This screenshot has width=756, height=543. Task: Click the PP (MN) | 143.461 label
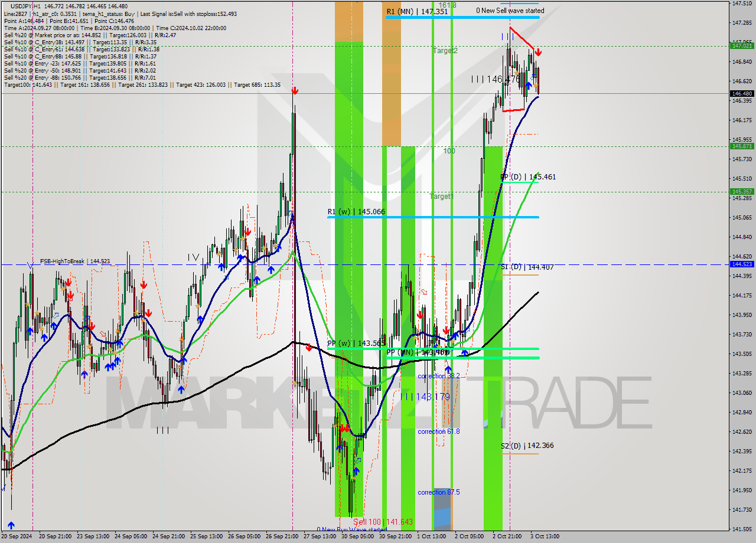tap(418, 352)
